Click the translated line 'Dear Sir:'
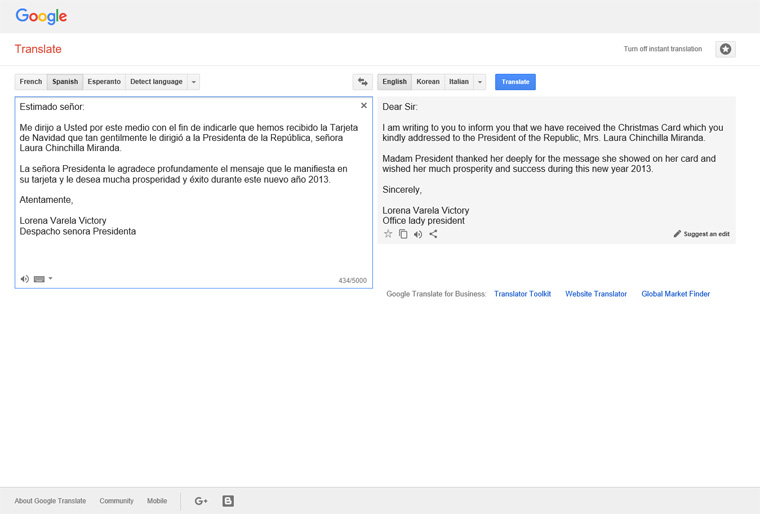760x514 pixels. [x=400, y=107]
